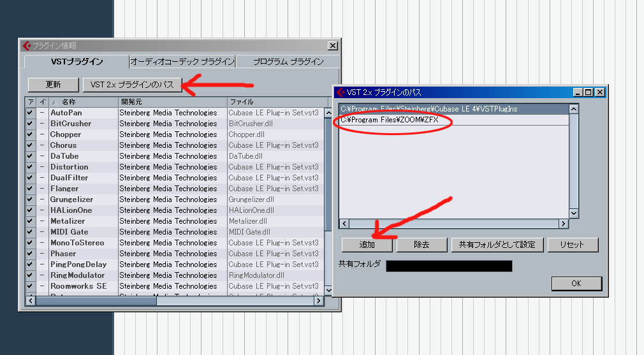Toggle the Chorus plugin checkbox

click(30, 145)
